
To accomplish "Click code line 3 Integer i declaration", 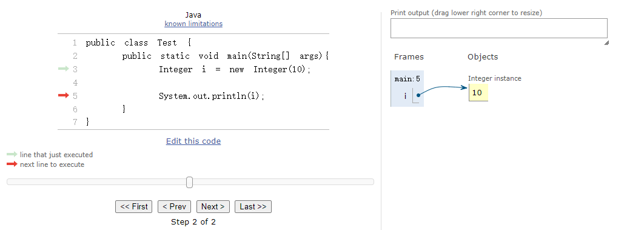I will click(235, 69).
